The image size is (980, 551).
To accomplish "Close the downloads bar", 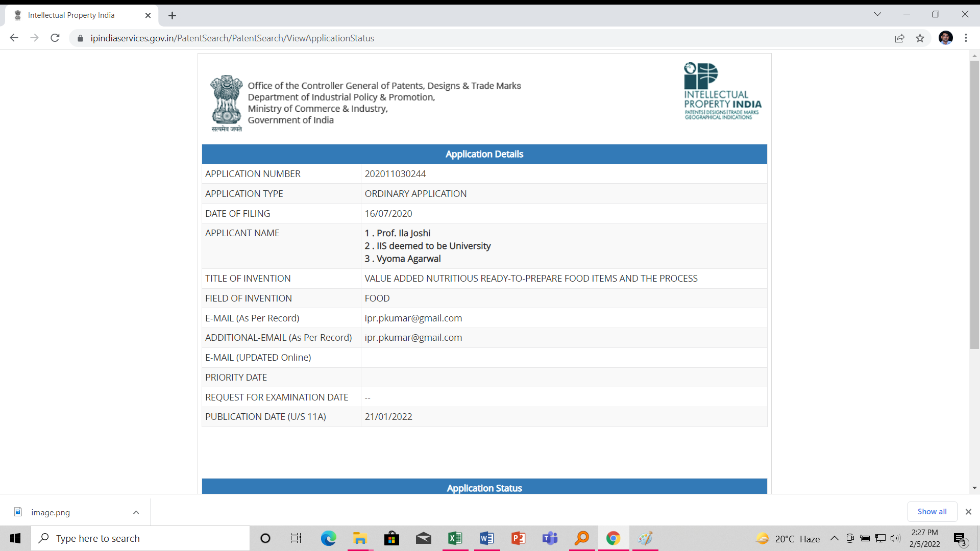I will pyautogui.click(x=968, y=512).
